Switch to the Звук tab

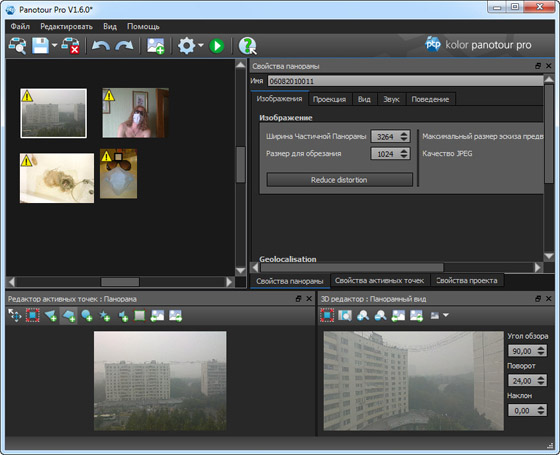pyautogui.click(x=391, y=99)
